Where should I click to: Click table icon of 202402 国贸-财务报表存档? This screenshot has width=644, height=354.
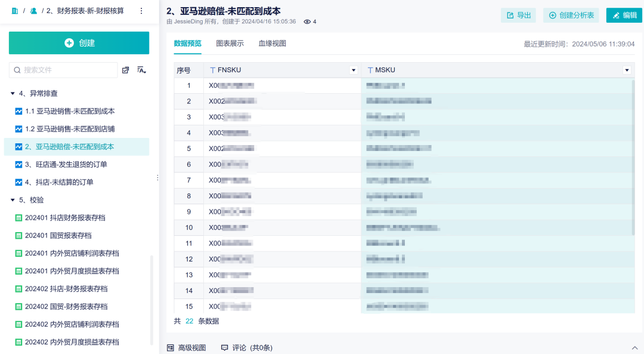(x=18, y=307)
